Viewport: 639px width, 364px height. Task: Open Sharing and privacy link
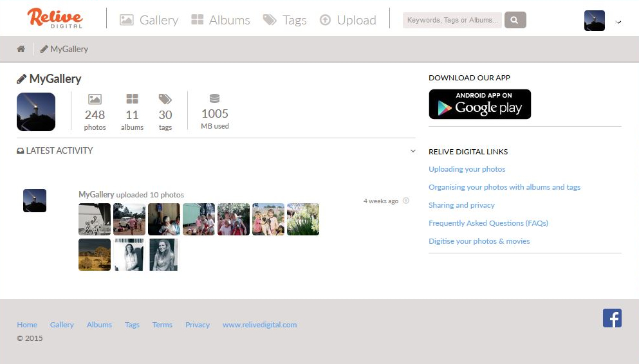click(x=462, y=205)
